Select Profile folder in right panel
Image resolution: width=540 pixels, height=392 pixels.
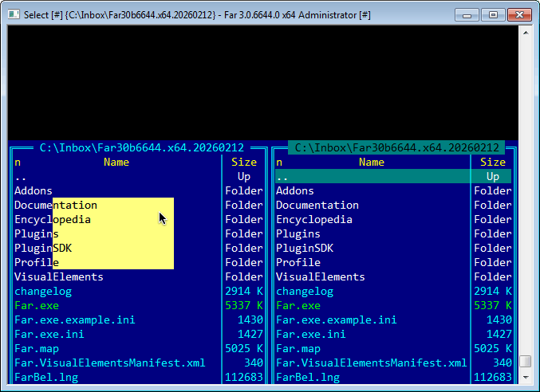click(x=298, y=263)
